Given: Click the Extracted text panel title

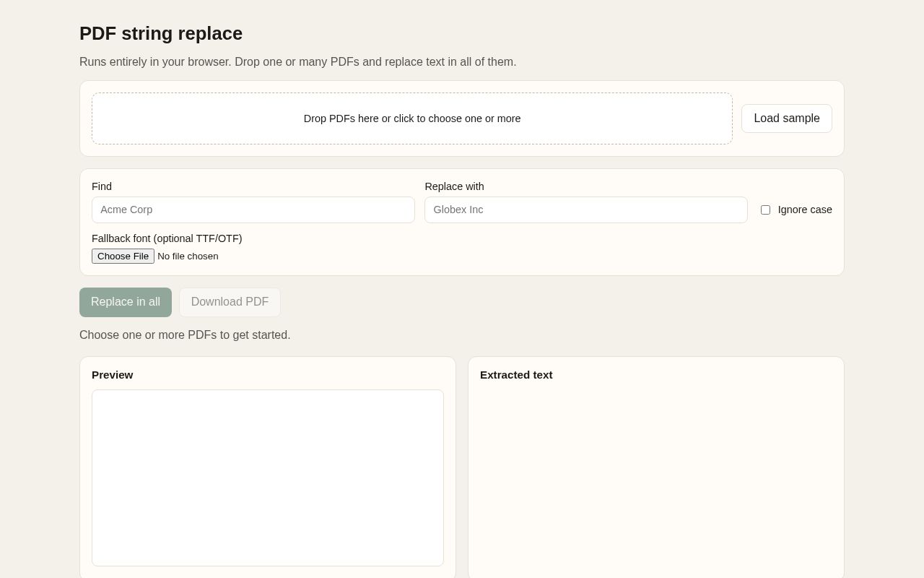Looking at the screenshot, I should (x=516, y=375).
